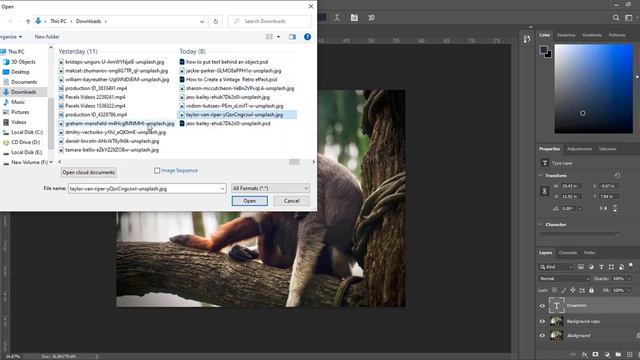Screen dimensions: 640x360
Task: Switch to the Channels tab
Action: point(568,253)
